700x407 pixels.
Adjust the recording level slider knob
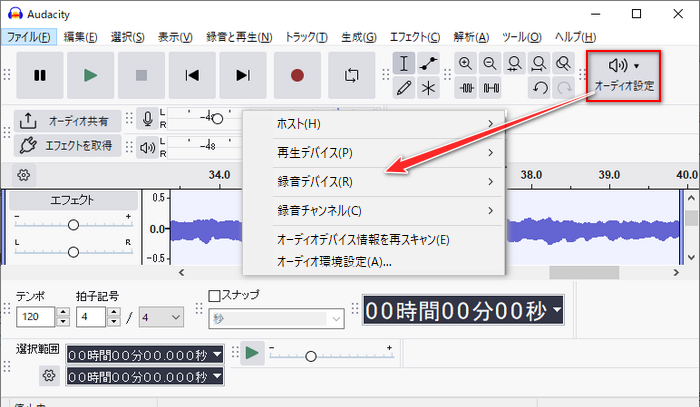[x=217, y=119]
